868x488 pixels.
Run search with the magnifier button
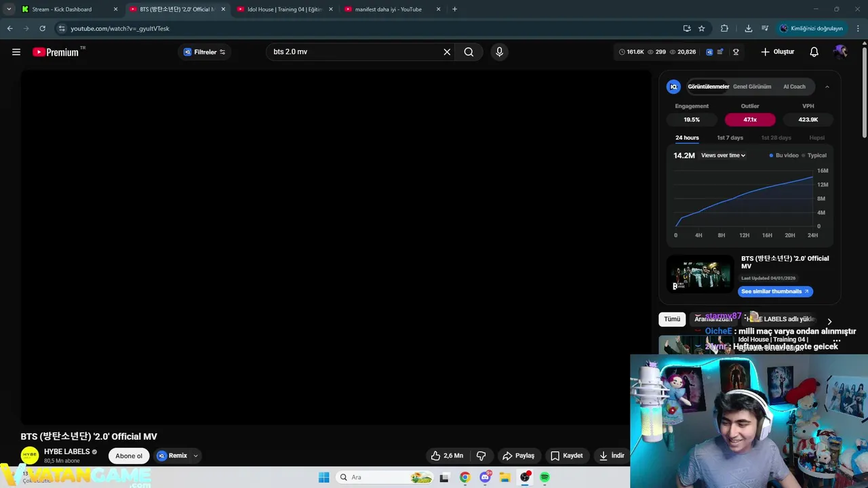click(x=469, y=52)
